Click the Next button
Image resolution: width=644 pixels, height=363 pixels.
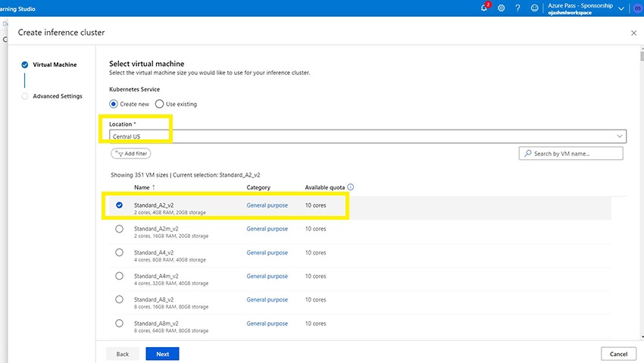[x=162, y=354]
